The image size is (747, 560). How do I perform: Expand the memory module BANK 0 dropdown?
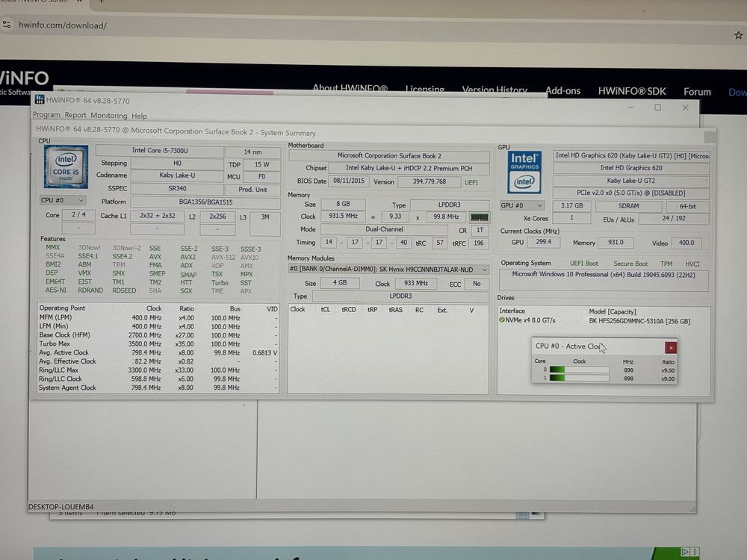[x=388, y=270]
